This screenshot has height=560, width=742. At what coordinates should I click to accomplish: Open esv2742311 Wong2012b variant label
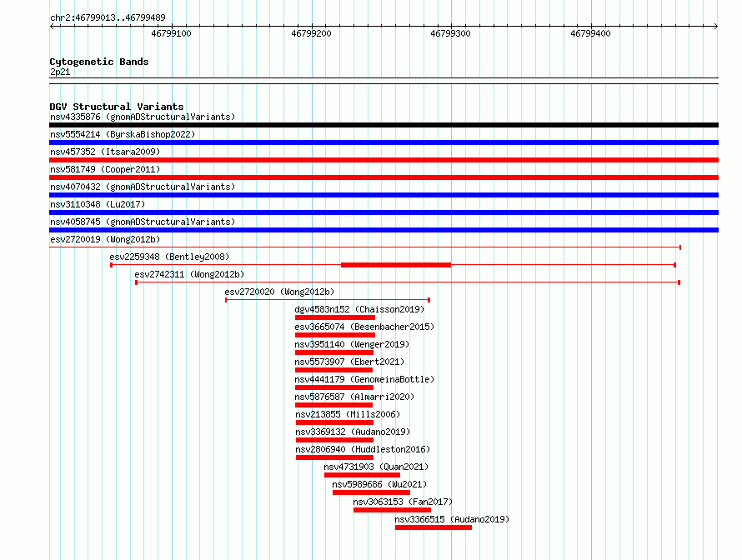click(x=189, y=274)
